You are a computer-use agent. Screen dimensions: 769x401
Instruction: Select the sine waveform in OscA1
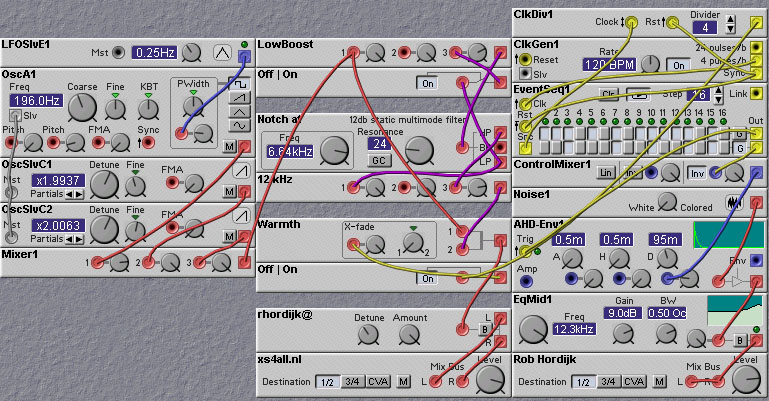pos(240,126)
